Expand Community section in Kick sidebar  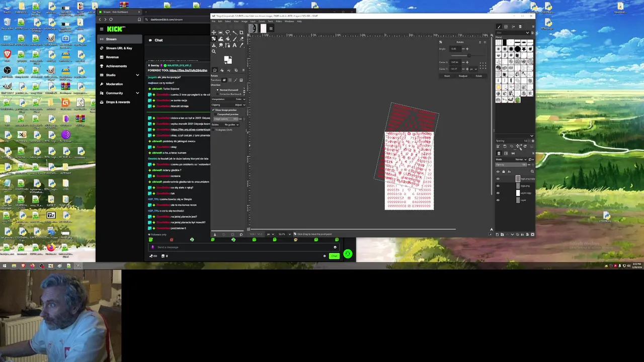click(137, 93)
